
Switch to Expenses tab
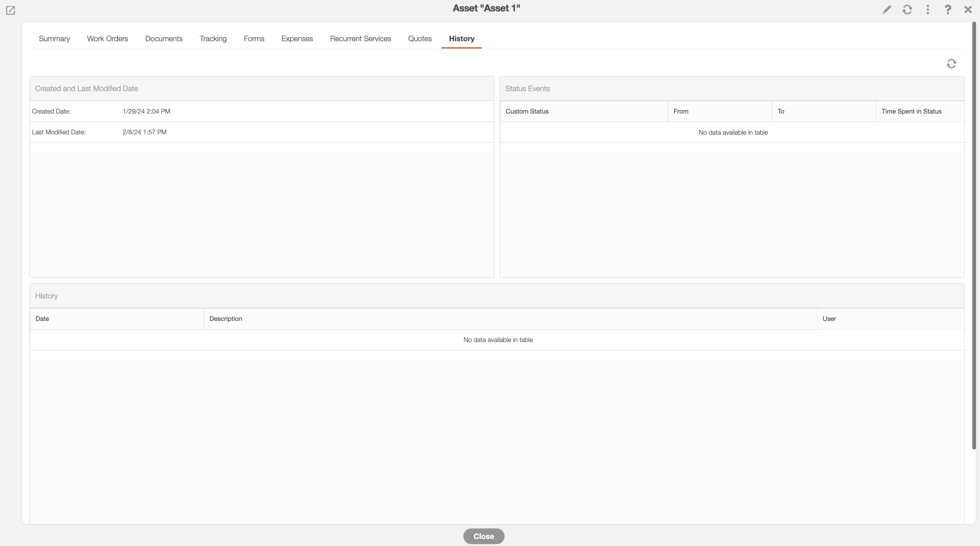tap(297, 39)
